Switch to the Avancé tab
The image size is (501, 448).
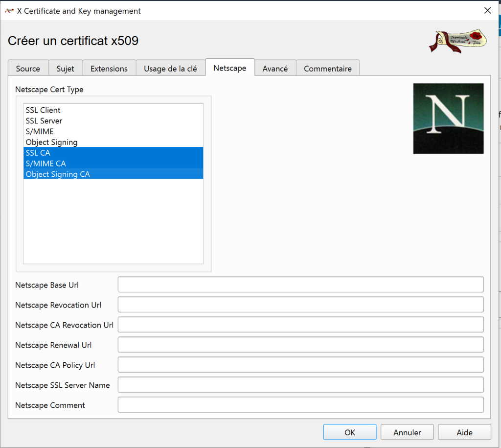275,69
